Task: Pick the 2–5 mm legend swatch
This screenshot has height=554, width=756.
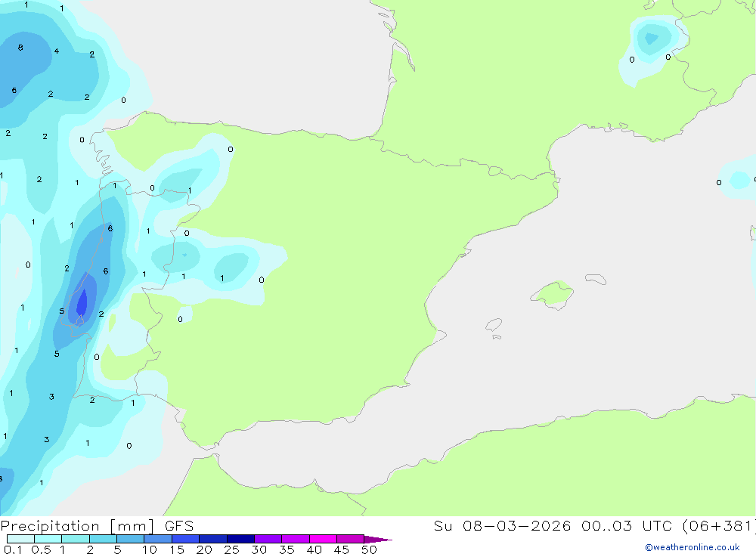Action: 103,539
